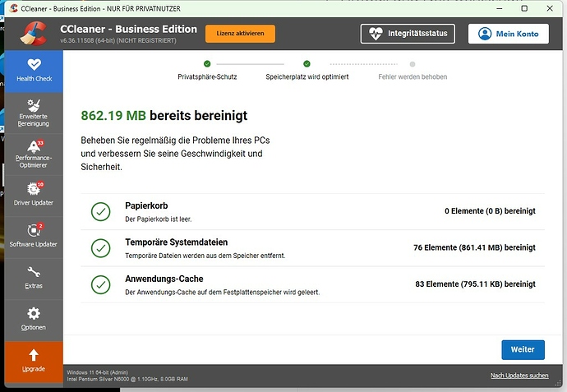This screenshot has width=567, height=392.
Task: Click the green checkmark next to Papierkorb
Action: pos(101,211)
